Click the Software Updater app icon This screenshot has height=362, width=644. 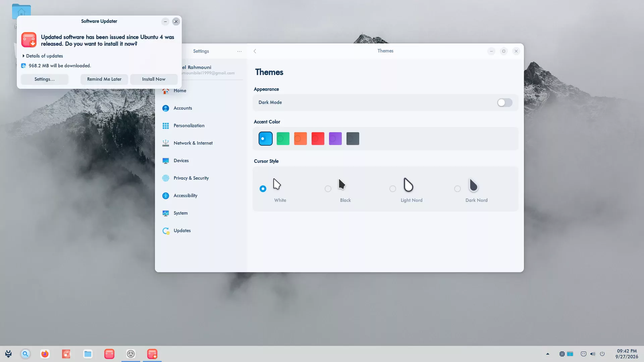(x=29, y=40)
